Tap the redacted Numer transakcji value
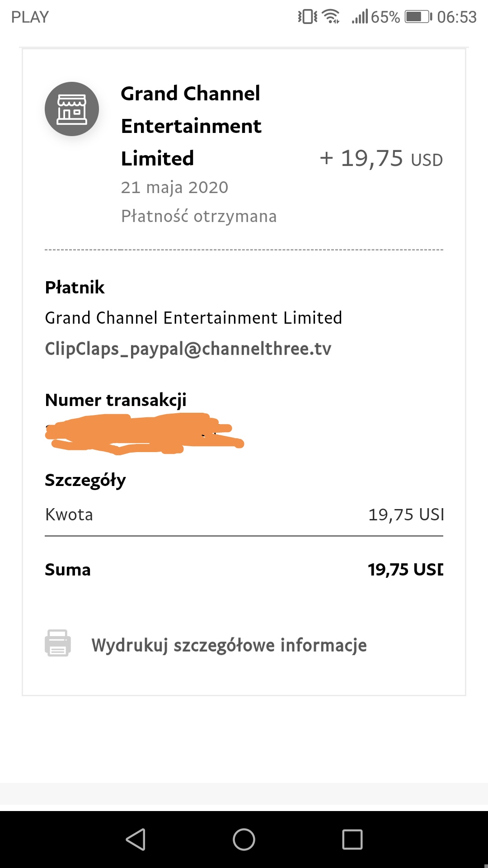 click(145, 434)
